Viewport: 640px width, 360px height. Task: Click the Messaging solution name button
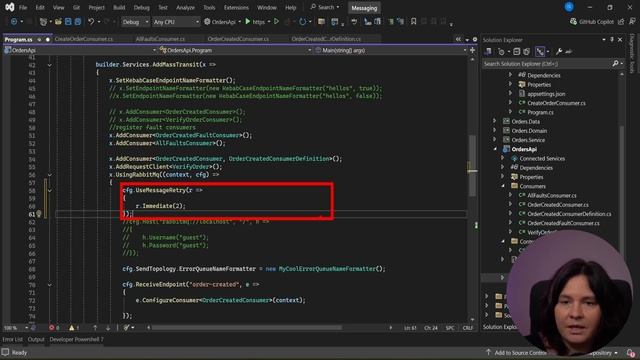(364, 8)
